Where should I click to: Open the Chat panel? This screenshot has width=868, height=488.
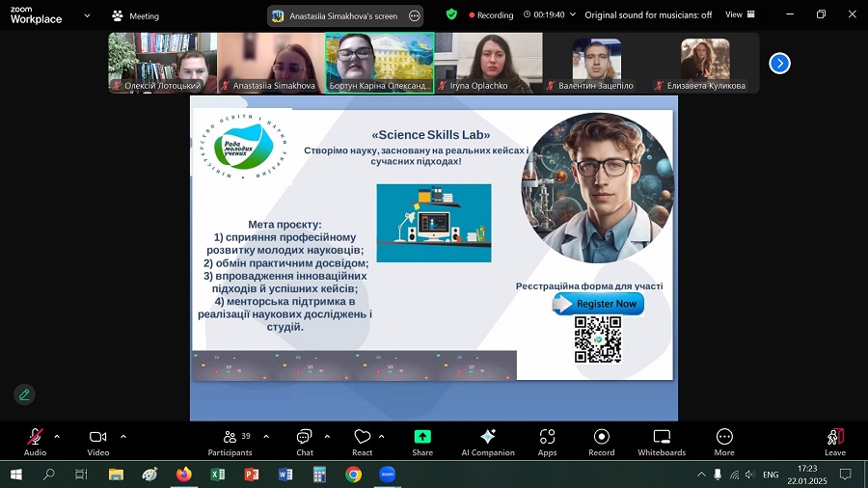pos(304,440)
